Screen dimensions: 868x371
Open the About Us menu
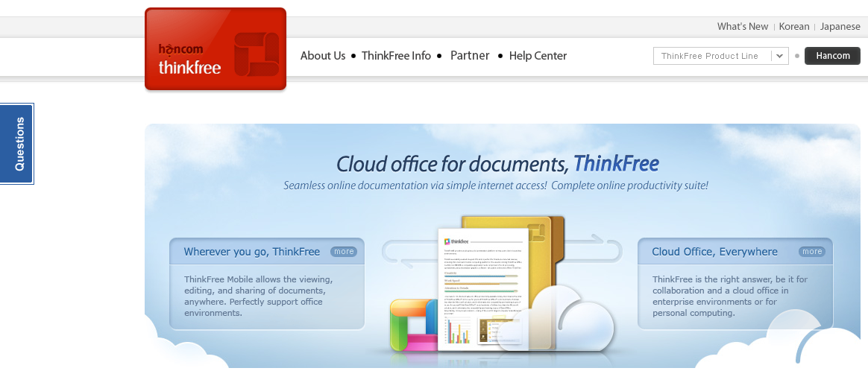[323, 56]
